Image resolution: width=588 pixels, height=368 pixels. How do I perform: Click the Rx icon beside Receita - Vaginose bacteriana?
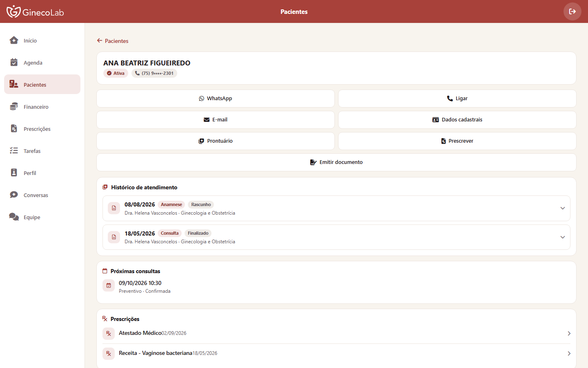pos(109,354)
